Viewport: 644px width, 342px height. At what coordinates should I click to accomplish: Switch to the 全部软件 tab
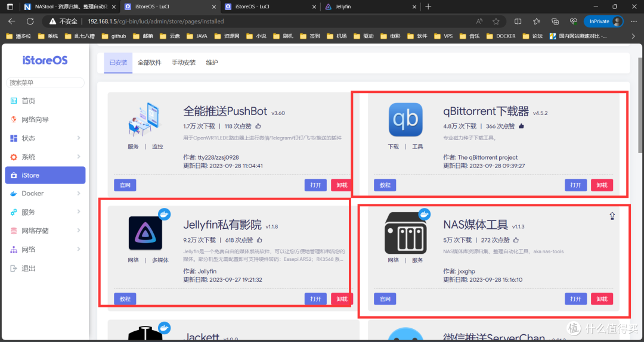(x=150, y=63)
